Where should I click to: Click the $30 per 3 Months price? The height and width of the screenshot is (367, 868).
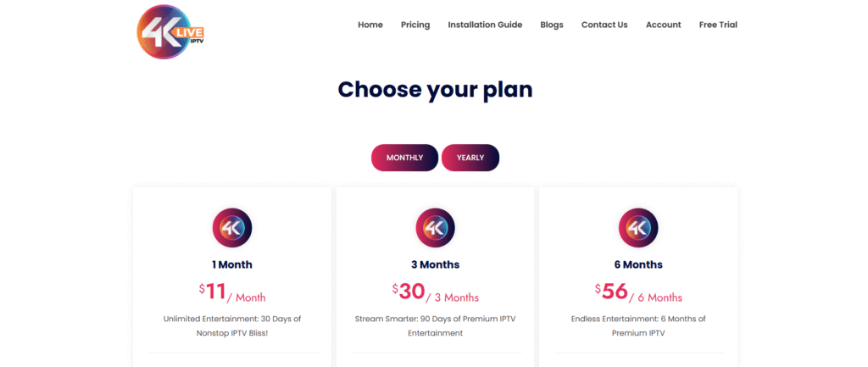(x=435, y=292)
